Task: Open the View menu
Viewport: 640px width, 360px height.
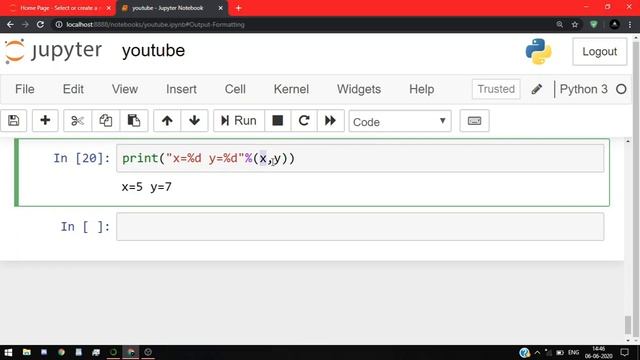Action: (125, 89)
